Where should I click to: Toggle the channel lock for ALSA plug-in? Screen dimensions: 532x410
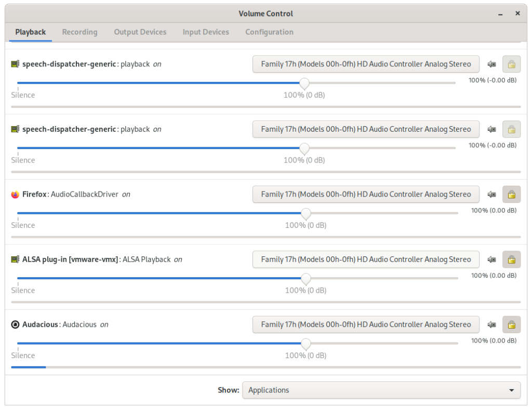point(511,259)
